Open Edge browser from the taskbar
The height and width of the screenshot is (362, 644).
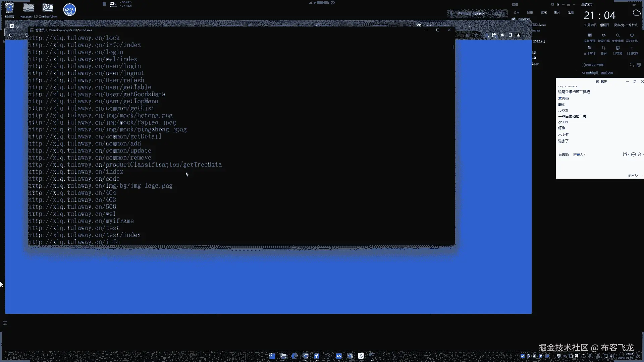[294, 356]
